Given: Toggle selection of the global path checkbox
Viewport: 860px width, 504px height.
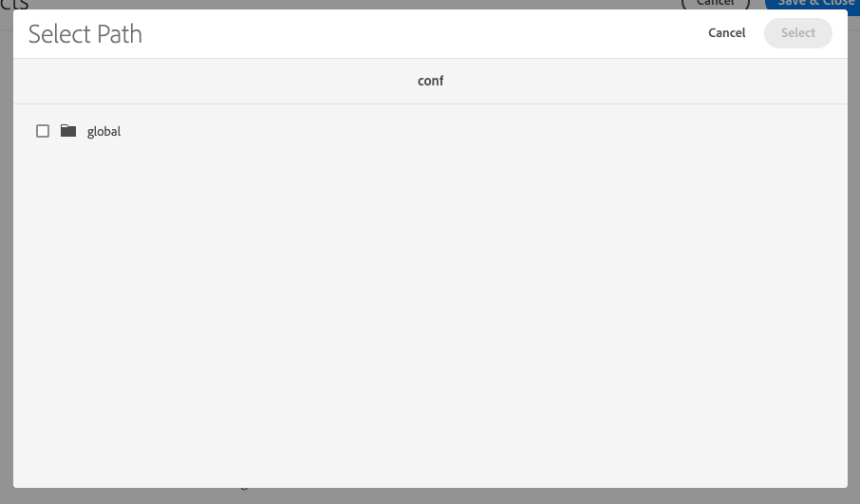Looking at the screenshot, I should point(43,131).
